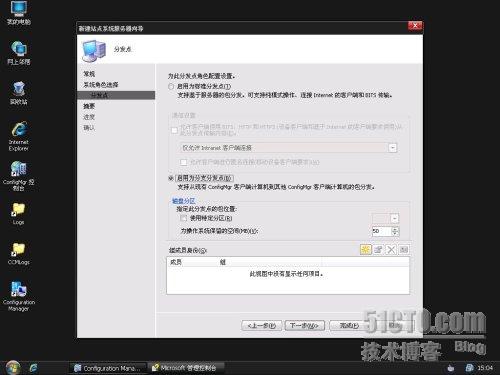
Task: Open the CCMLogs folder shortcut
Action: click(x=19, y=254)
